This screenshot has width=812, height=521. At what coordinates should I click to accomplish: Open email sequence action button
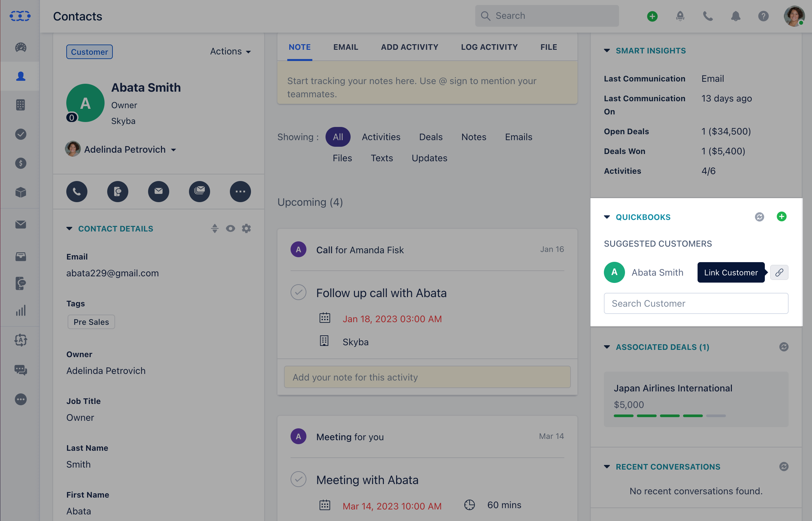coord(200,192)
